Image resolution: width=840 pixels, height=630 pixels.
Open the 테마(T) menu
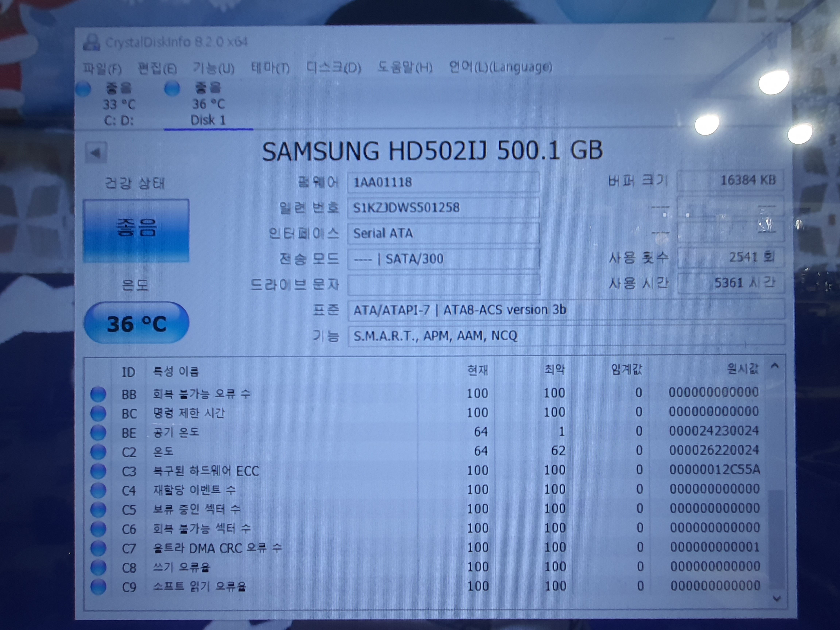click(x=270, y=68)
